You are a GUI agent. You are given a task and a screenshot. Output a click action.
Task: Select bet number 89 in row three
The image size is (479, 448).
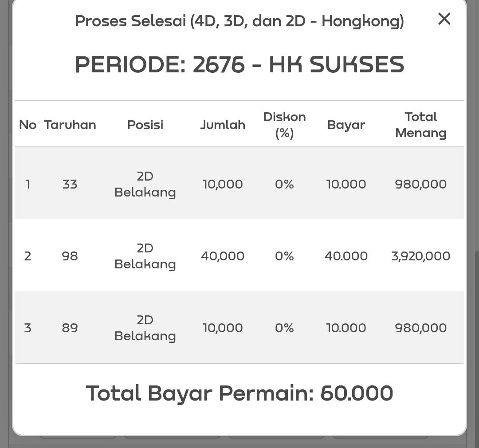tap(70, 328)
